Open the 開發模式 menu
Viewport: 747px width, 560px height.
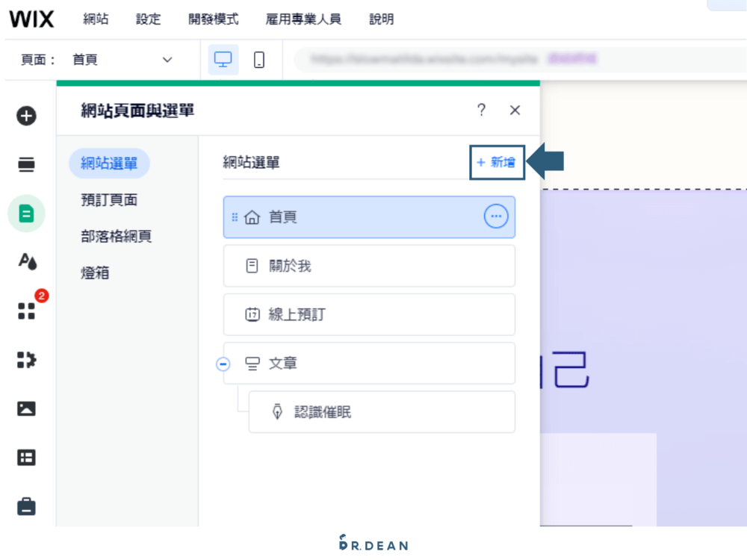tap(214, 19)
